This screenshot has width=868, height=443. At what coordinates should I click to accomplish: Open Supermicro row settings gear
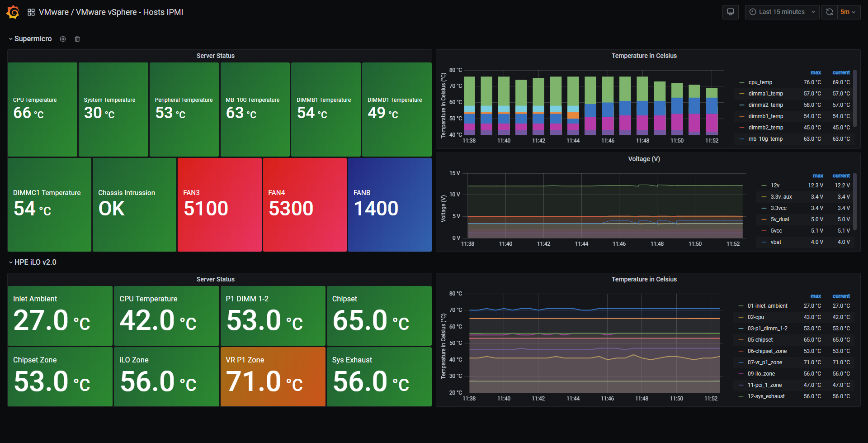[63, 39]
